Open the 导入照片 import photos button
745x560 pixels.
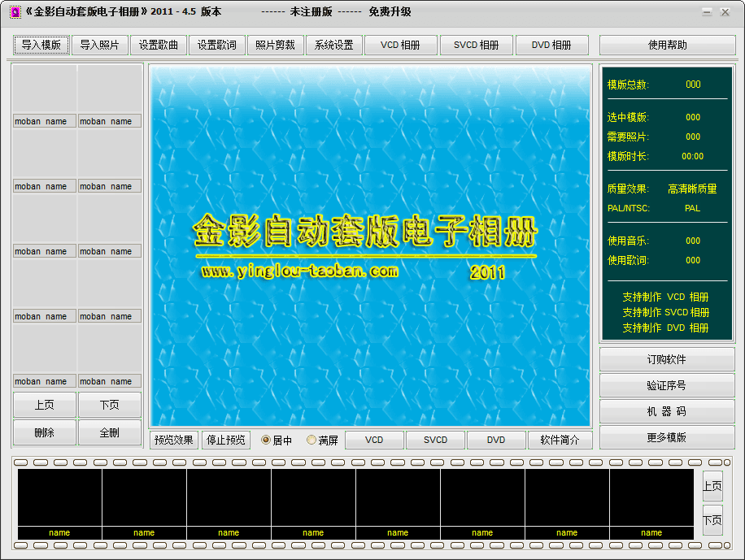point(99,46)
